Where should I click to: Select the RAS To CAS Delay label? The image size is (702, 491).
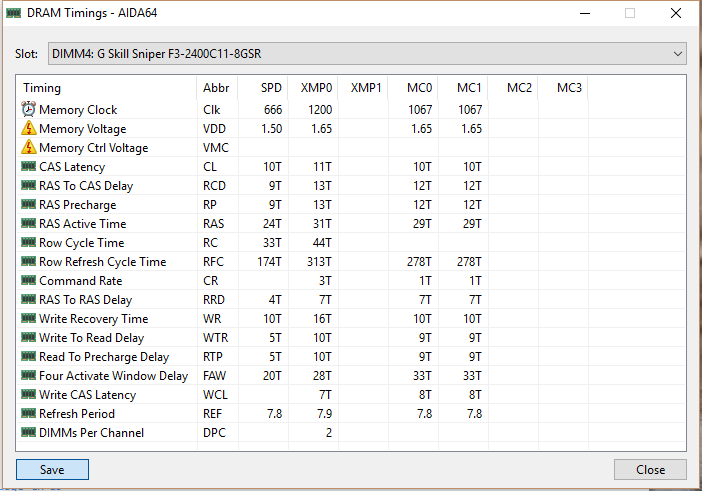(x=86, y=186)
